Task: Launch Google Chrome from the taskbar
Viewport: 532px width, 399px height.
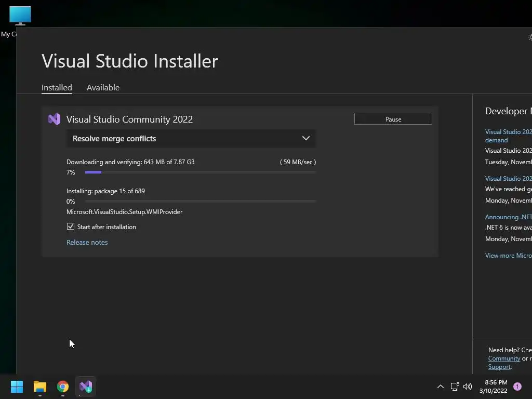Action: coord(63,387)
